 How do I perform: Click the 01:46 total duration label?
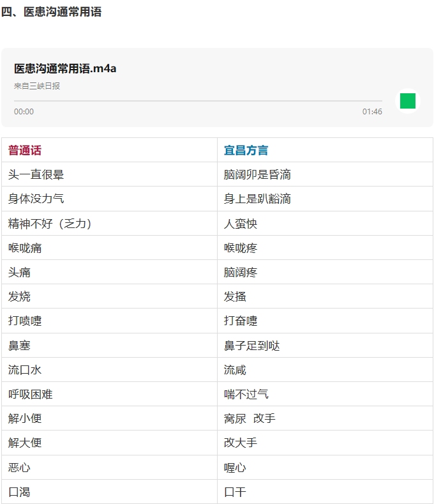372,112
